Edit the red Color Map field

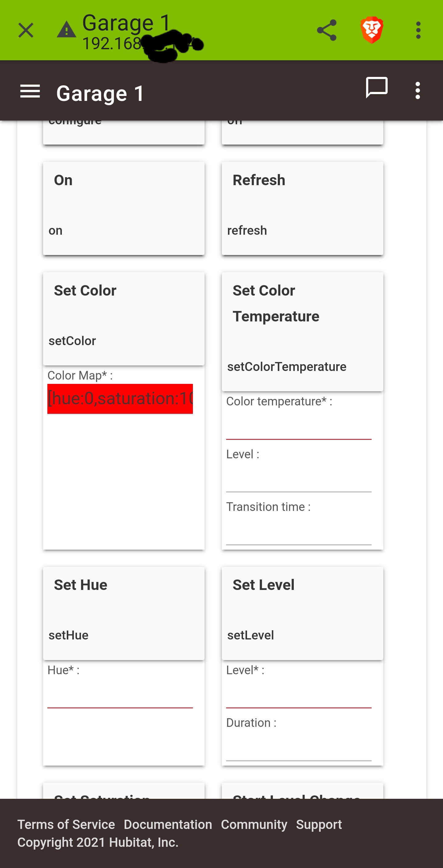(120, 399)
